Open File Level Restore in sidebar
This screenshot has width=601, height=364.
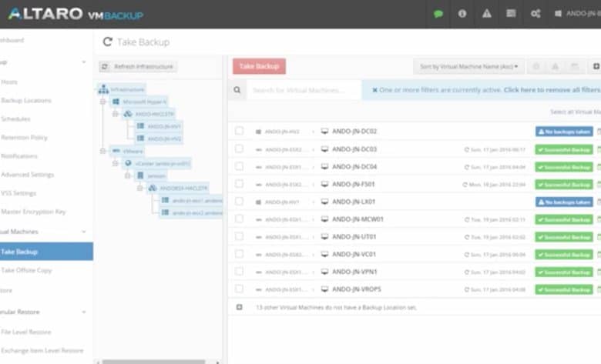pyautogui.click(x=26, y=332)
